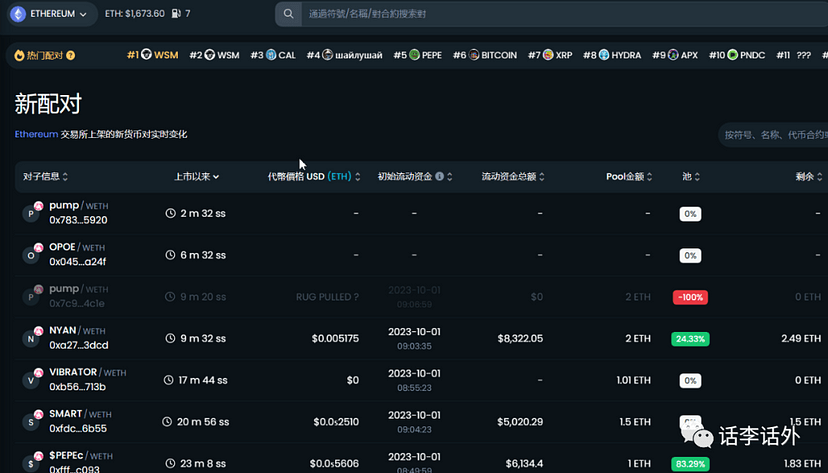The height and width of the screenshot is (473, 828).
Task: Click the clock icon beside 17 m 44 ss
Action: 168,380
